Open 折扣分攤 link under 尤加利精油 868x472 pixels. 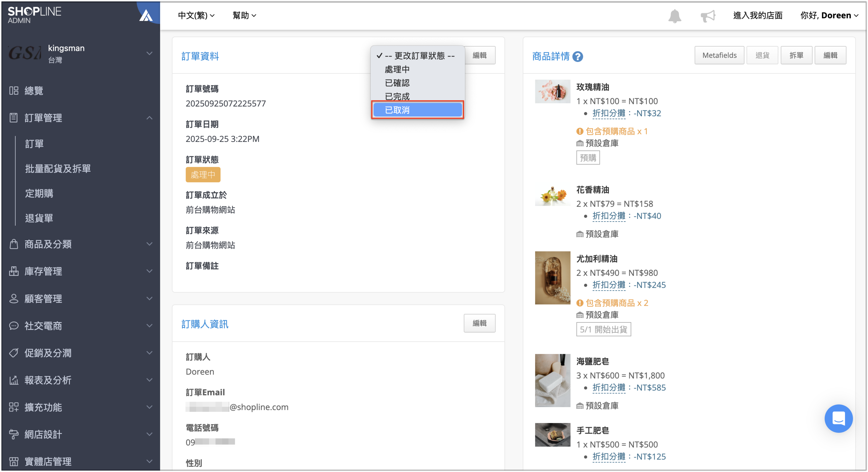coord(609,285)
